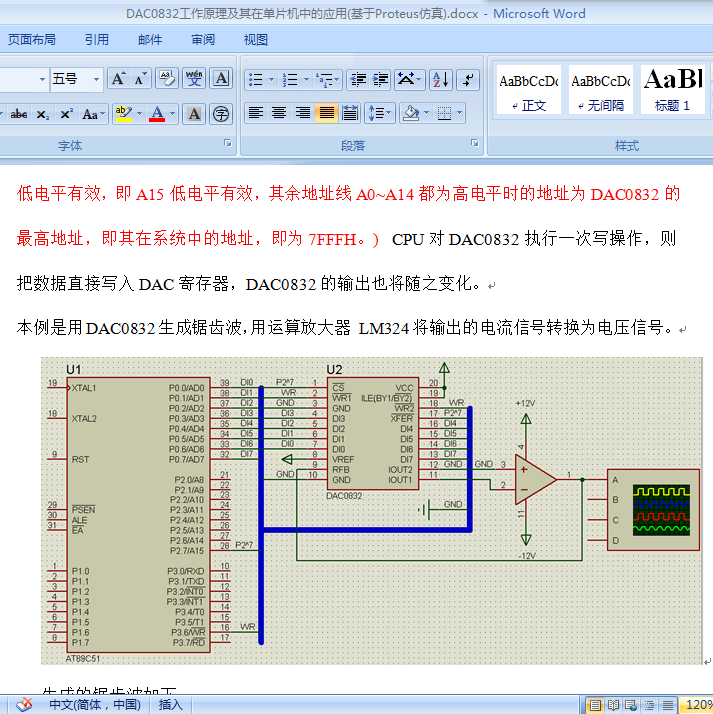713x714 pixels.
Task: Open the multilevel list menu
Action: coord(328,80)
